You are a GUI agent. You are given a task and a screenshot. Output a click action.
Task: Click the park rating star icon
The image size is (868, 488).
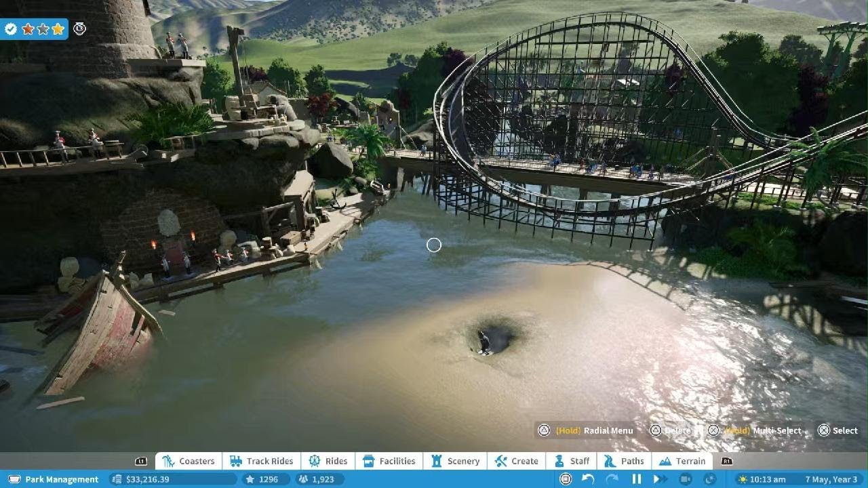coord(250,479)
